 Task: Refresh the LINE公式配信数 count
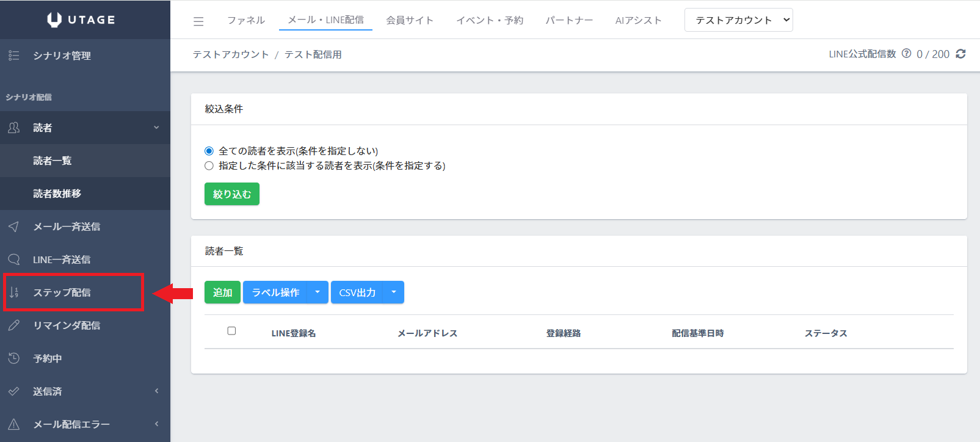[x=960, y=54]
